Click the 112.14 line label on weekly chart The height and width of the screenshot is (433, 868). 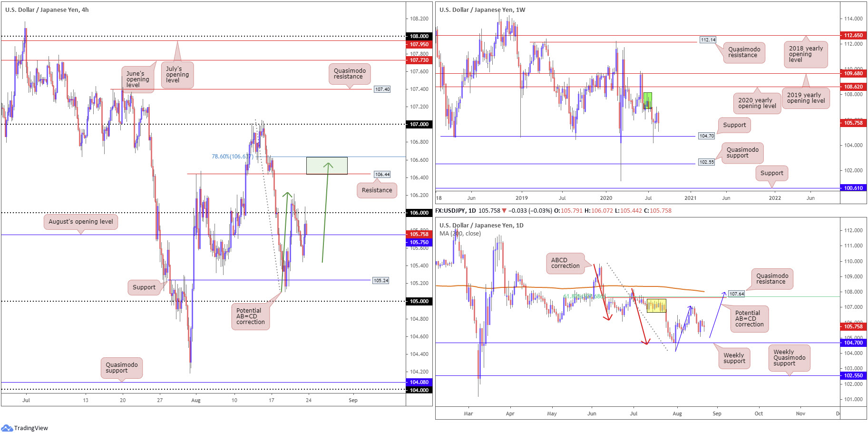click(x=708, y=40)
